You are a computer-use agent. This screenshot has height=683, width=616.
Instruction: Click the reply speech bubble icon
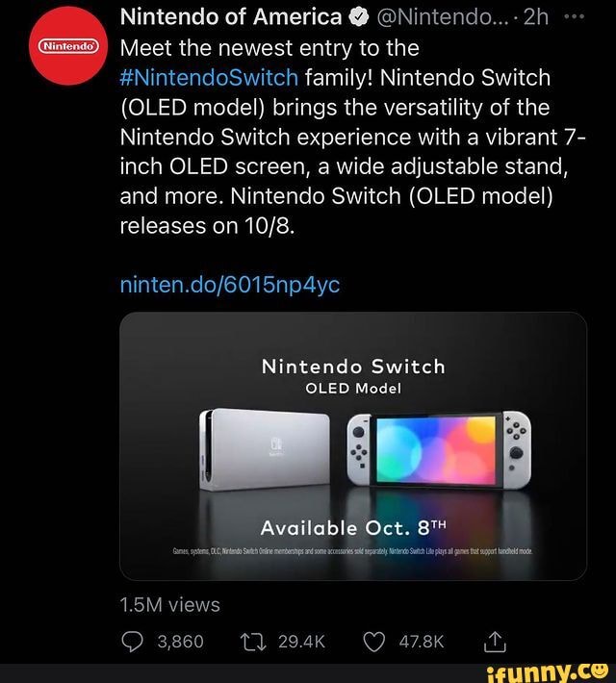[132, 642]
